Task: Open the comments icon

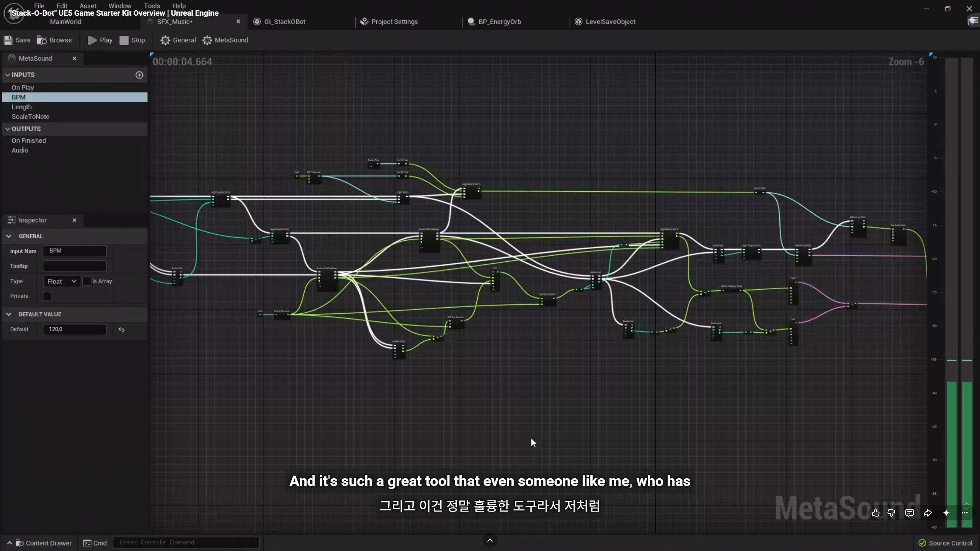Action: pos(910,513)
